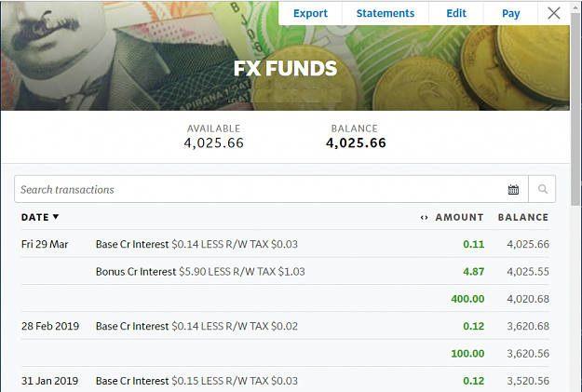
Task: Click the 3,520.56 balance value
Action: 528,381
